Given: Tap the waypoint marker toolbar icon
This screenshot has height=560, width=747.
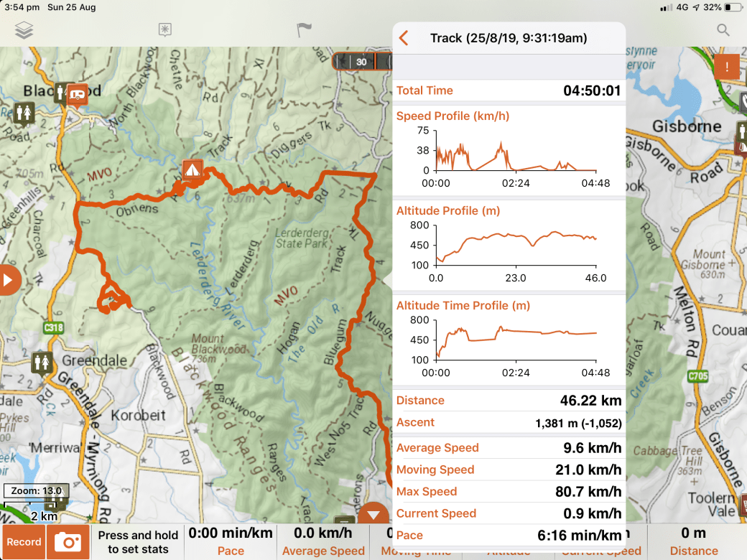Looking at the screenshot, I should [165, 30].
